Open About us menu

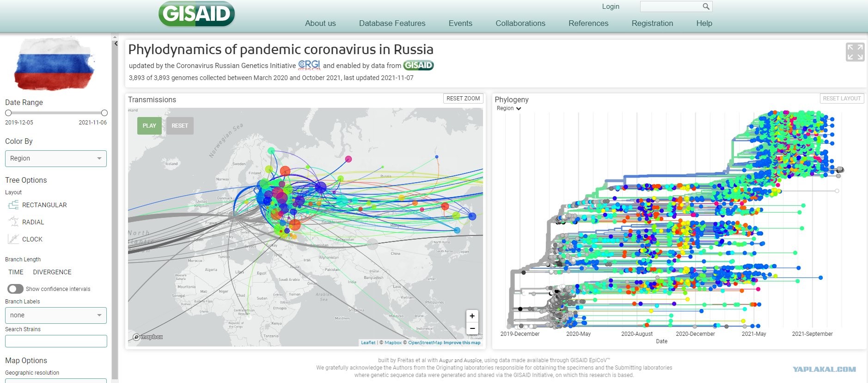pos(320,23)
